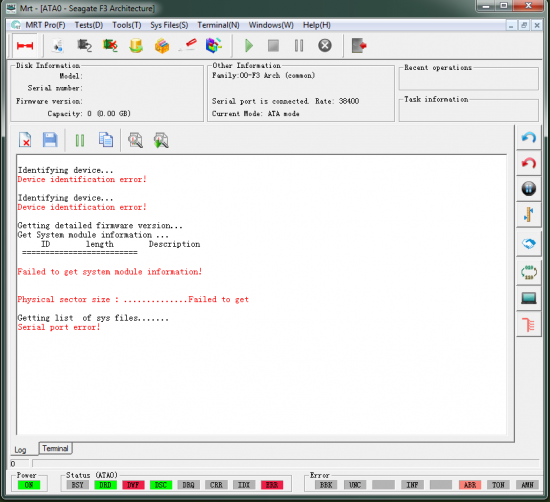Open the Terminal(N) menu
The width and height of the screenshot is (550, 502).
(x=218, y=25)
